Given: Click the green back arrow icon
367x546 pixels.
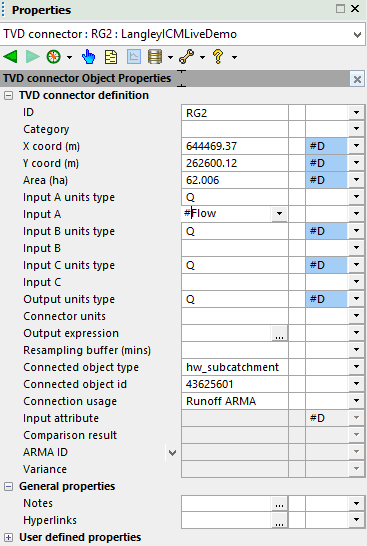Looking at the screenshot, I should [10, 56].
